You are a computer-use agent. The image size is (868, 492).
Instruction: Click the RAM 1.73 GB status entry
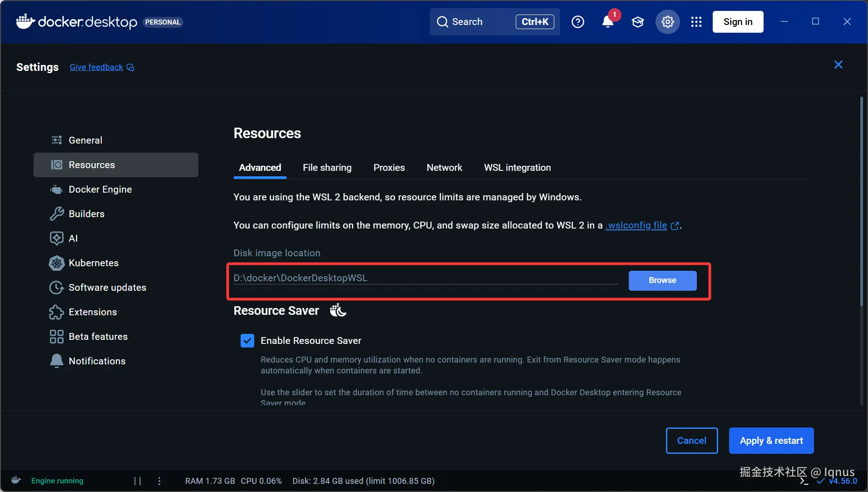tap(210, 481)
